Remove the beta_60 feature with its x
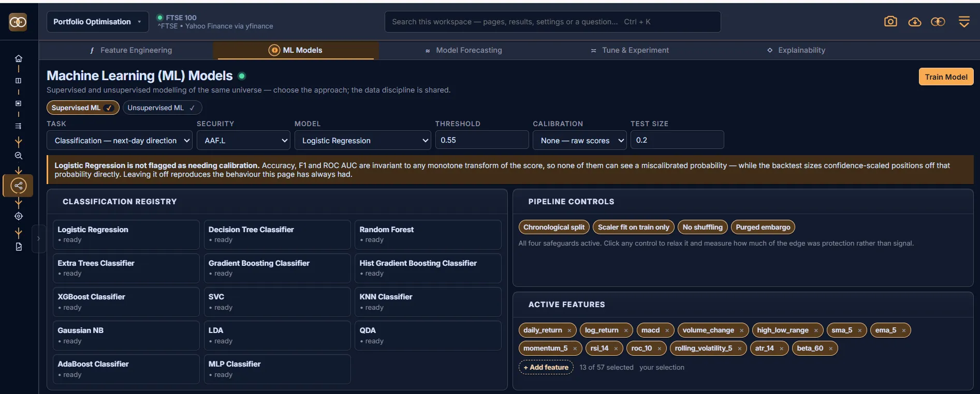This screenshot has height=394, width=980. [x=830, y=348]
